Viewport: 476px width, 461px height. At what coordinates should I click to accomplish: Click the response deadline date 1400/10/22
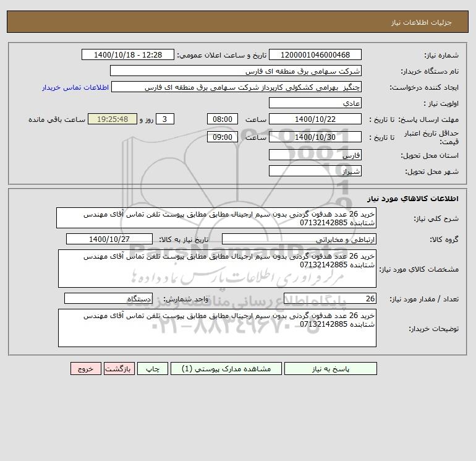point(315,119)
